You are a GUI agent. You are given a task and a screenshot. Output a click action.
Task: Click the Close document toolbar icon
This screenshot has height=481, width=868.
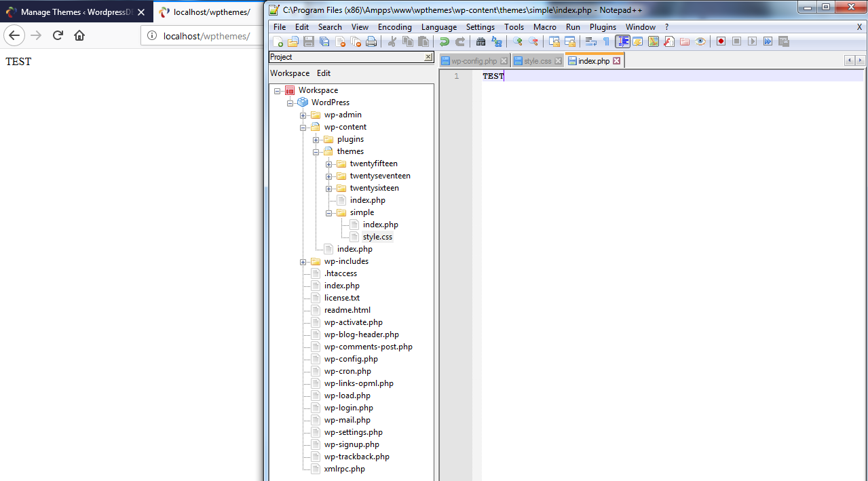pyautogui.click(x=340, y=41)
